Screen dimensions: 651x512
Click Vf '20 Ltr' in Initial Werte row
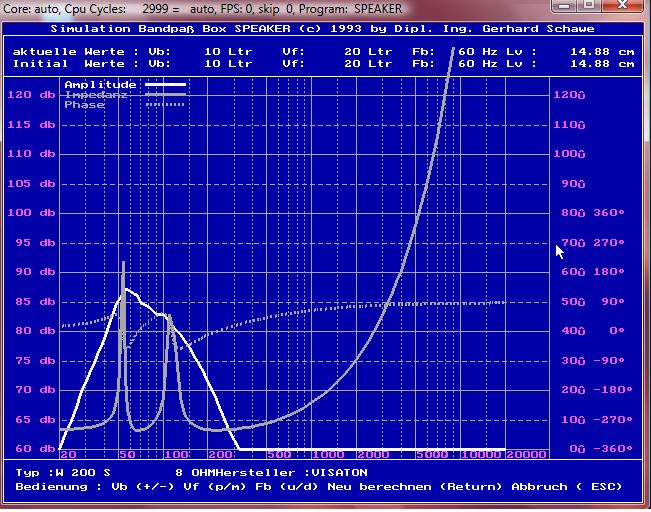(x=368, y=64)
